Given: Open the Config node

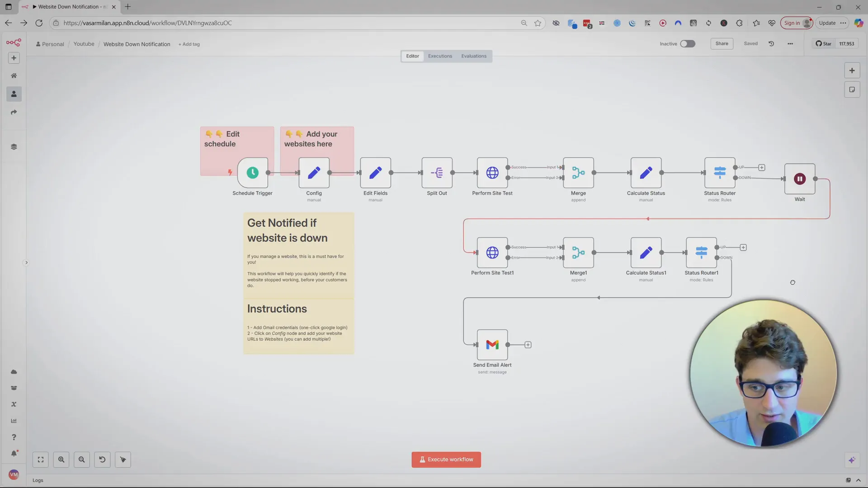Looking at the screenshot, I should coord(314,173).
